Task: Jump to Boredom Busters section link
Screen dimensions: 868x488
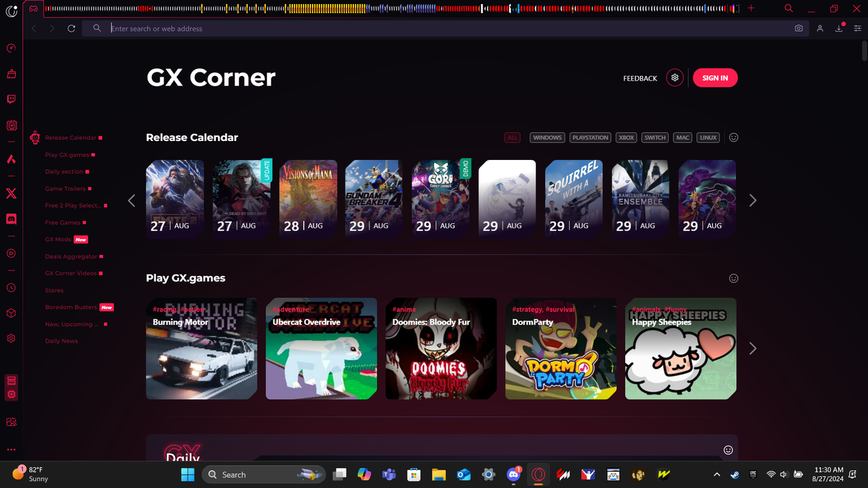Action: [71, 307]
